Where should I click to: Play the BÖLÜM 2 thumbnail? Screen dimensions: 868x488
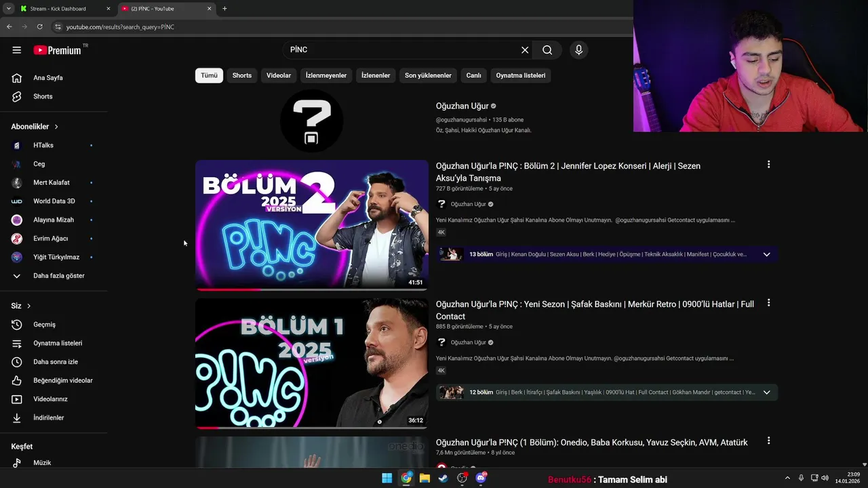click(x=312, y=225)
